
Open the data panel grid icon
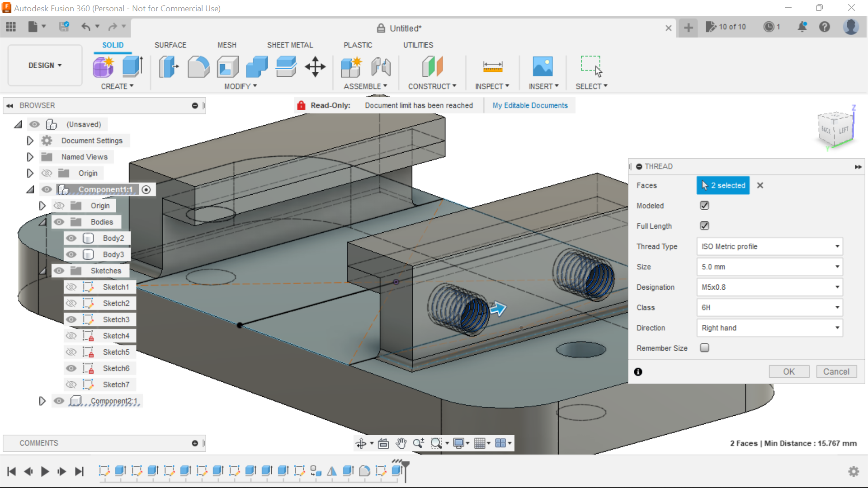coord(11,27)
